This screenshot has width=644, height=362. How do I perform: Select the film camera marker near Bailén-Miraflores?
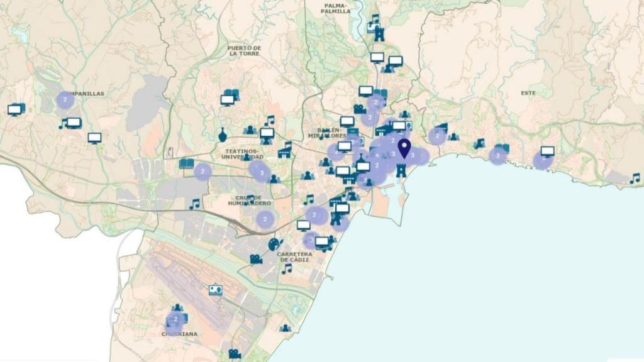point(359,109)
